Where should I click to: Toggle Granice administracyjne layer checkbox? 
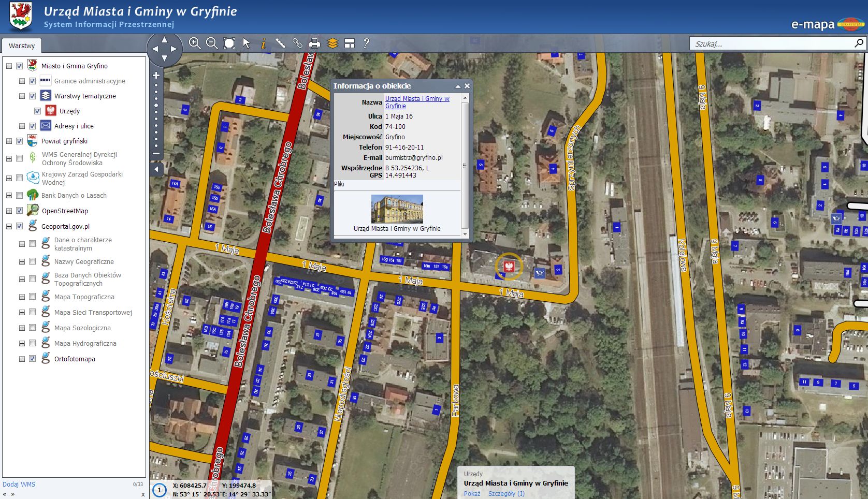coord(32,81)
